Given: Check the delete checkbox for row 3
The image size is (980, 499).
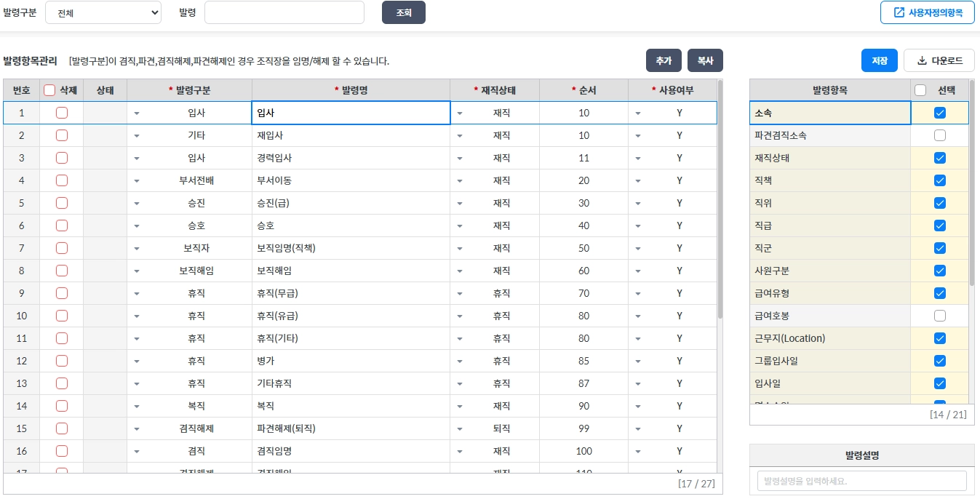Looking at the screenshot, I should click(62, 158).
